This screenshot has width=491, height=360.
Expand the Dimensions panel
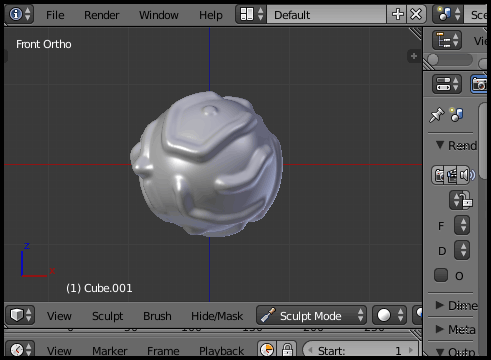click(457, 305)
